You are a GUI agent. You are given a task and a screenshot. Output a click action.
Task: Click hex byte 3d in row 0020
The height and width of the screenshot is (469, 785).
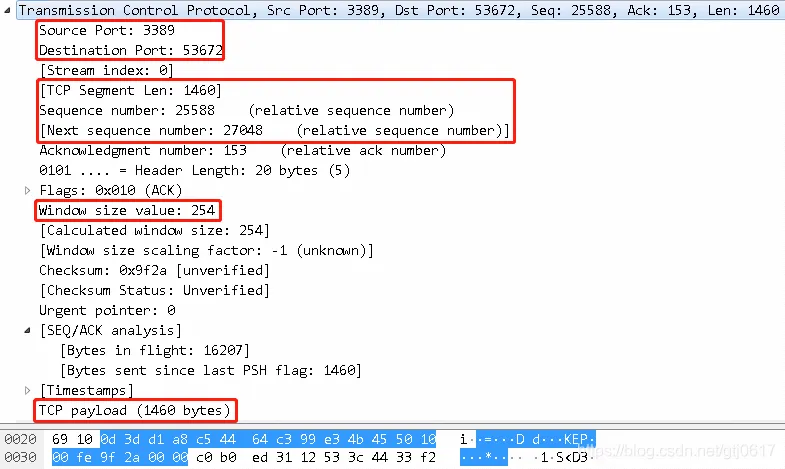tap(132, 439)
